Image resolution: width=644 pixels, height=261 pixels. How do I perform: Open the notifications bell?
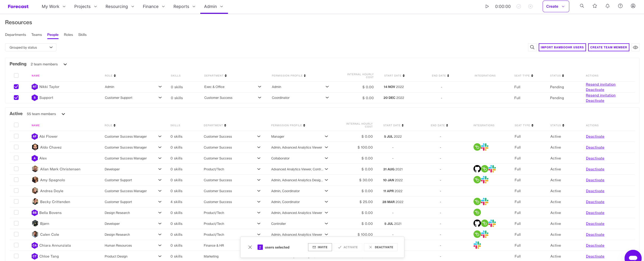click(608, 6)
